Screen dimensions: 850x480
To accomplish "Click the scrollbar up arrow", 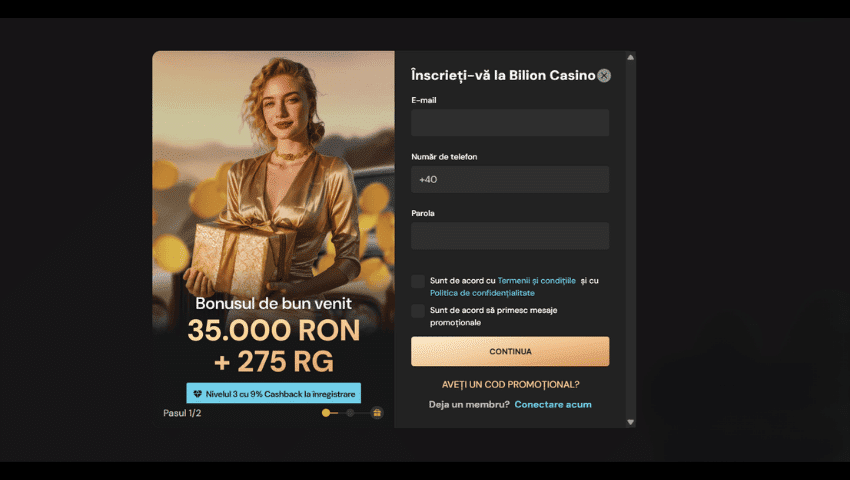I will click(x=630, y=57).
